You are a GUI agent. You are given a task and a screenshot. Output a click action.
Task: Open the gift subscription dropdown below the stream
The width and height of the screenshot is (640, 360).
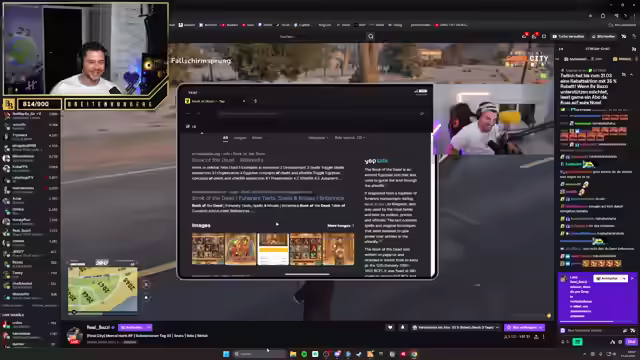456,327
